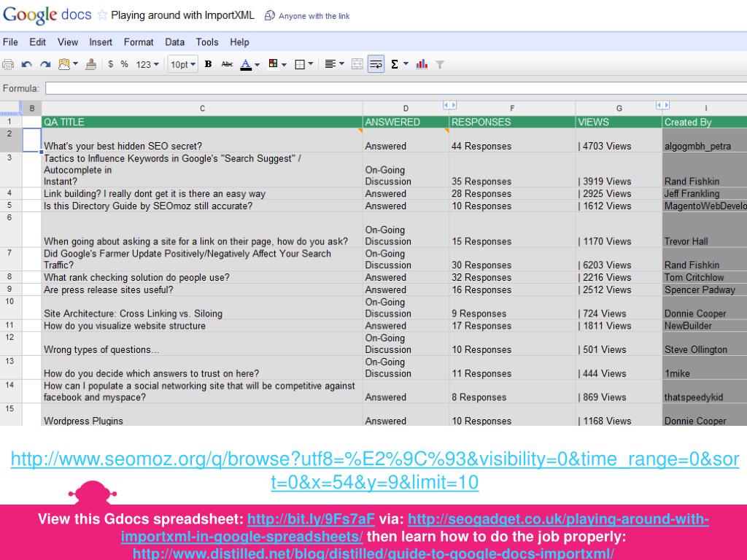Click the clipboard paste icon

[64, 64]
